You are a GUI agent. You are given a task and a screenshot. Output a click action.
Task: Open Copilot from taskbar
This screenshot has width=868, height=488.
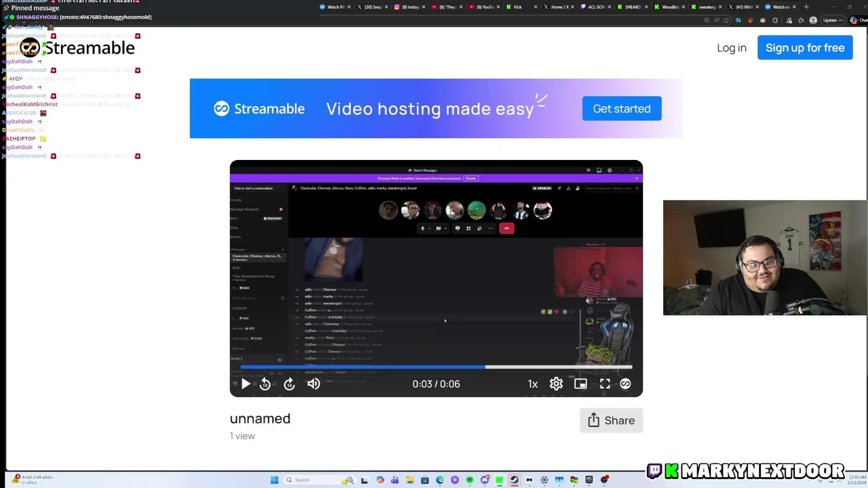pos(380,480)
